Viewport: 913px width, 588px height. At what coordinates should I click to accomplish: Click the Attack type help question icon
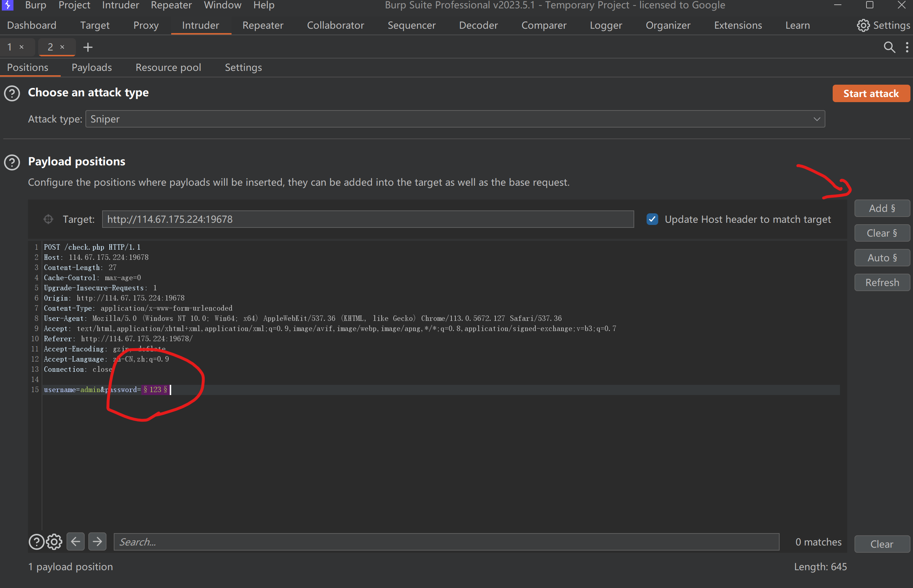[12, 93]
